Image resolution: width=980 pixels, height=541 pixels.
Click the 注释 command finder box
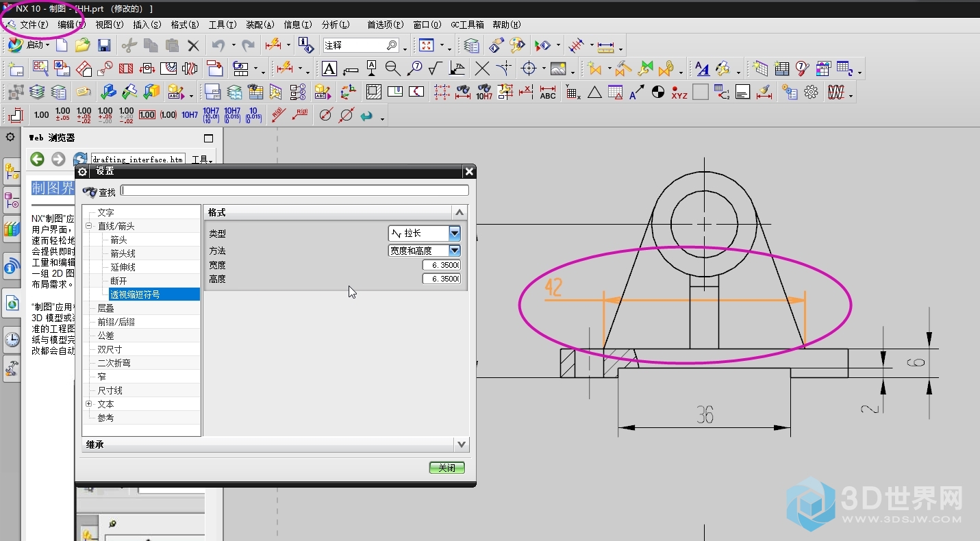point(361,46)
